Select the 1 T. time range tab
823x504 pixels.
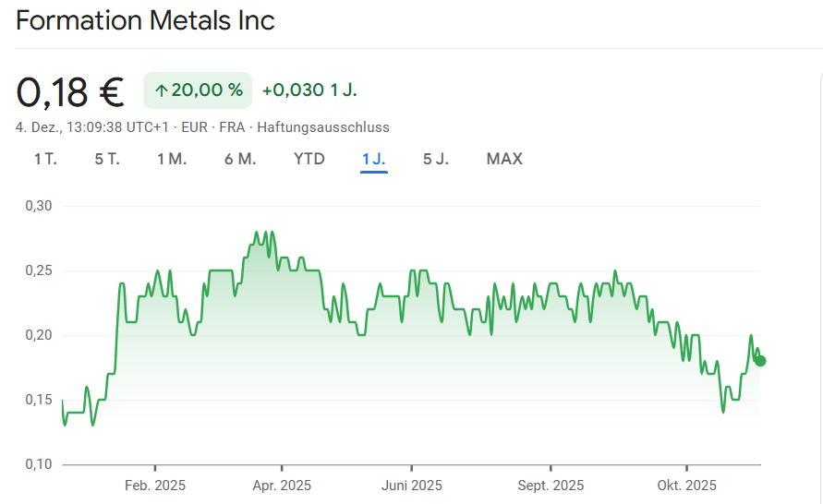point(45,159)
